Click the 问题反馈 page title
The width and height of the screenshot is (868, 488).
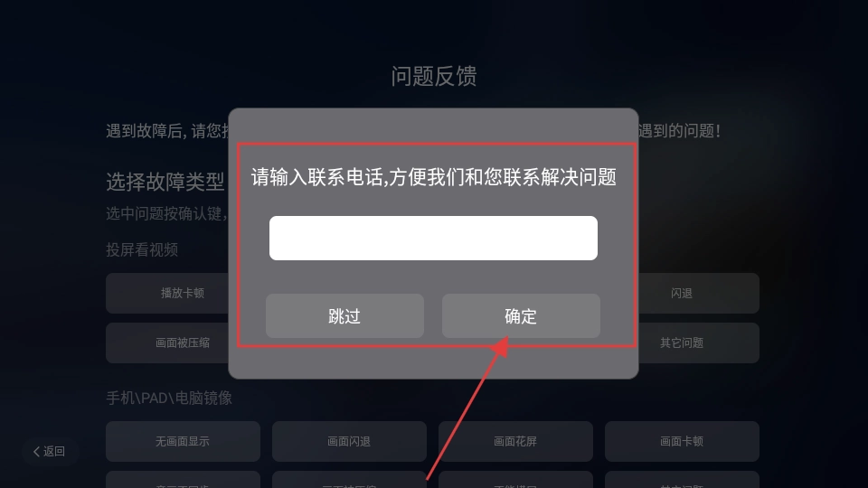coord(434,76)
